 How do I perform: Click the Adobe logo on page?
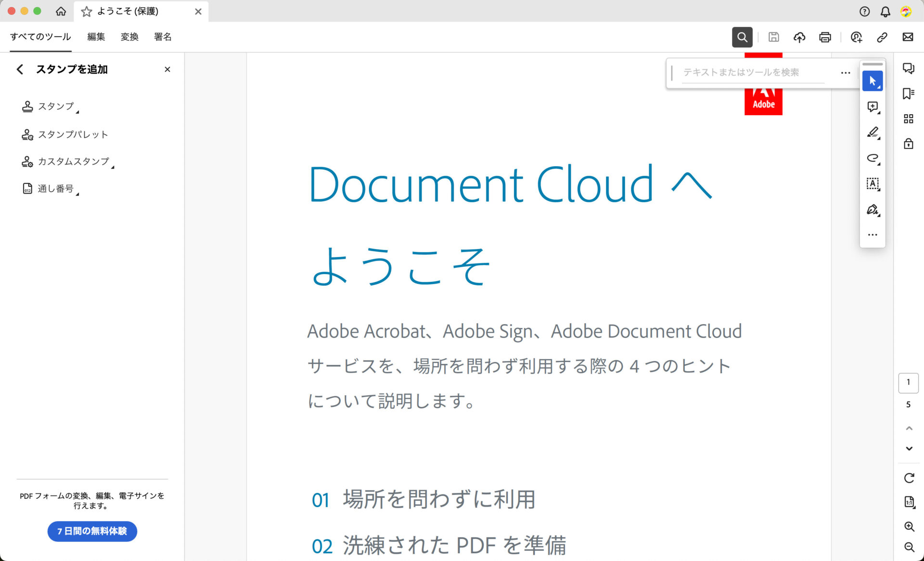coord(763,101)
